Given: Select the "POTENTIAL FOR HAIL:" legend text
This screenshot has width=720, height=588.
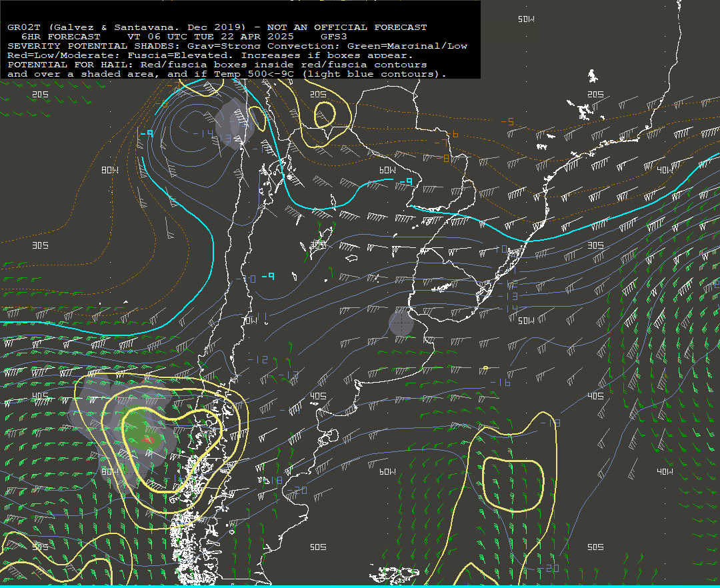Looking at the screenshot, I should [x=71, y=65].
